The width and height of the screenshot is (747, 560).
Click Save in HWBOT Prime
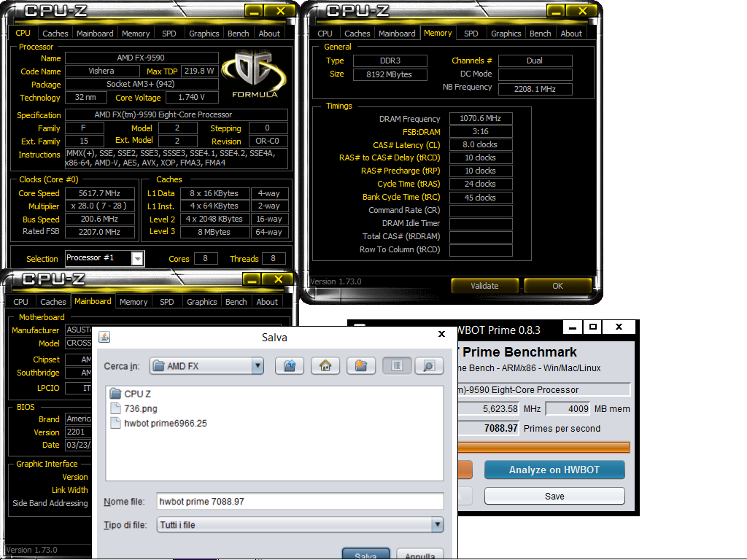pos(554,496)
